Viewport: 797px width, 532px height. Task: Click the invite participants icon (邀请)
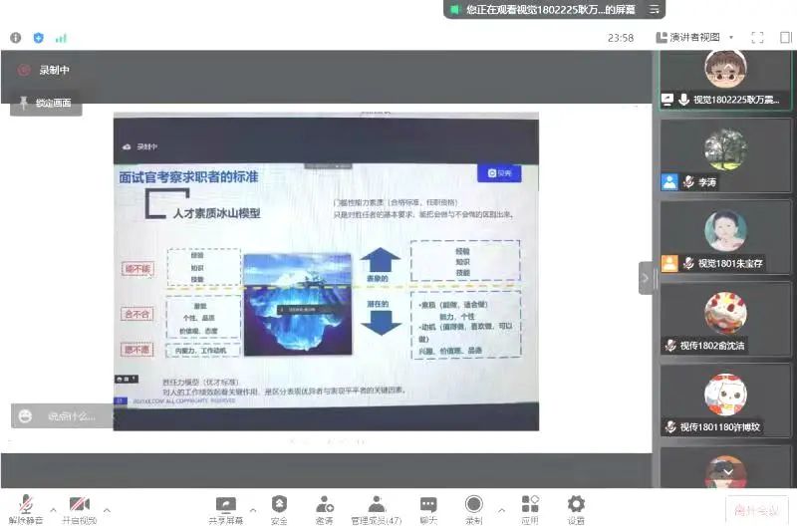325,508
